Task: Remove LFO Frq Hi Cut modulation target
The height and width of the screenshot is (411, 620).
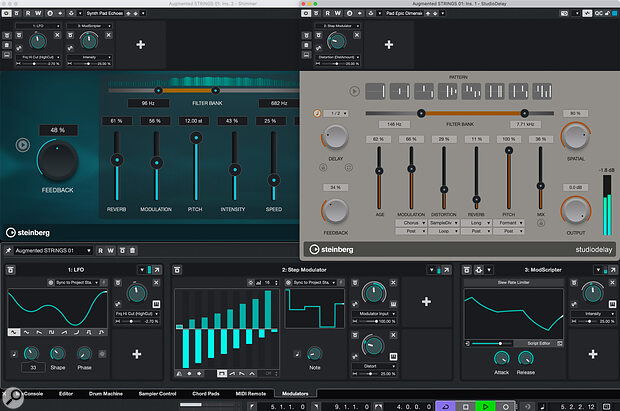Action: (x=156, y=282)
